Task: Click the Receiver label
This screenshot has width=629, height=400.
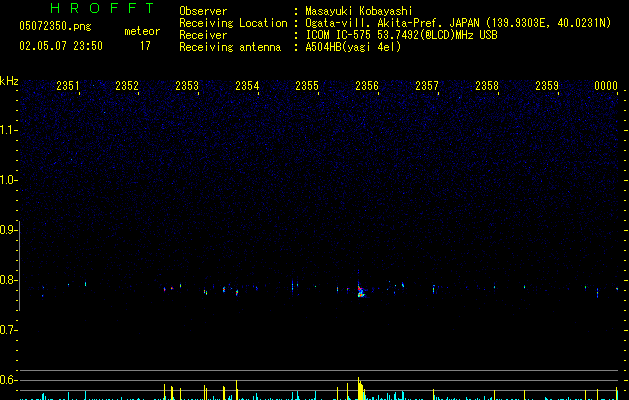Action: 203,35
